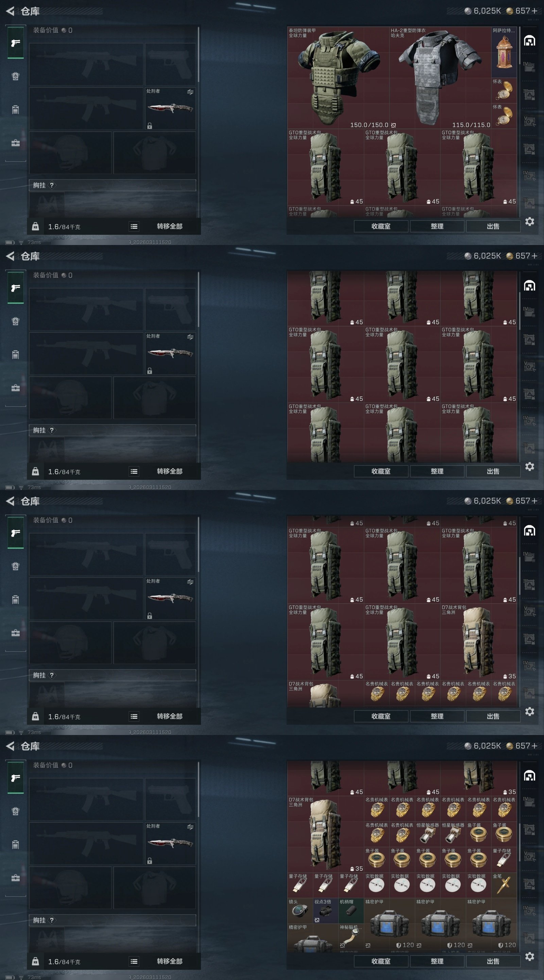The image size is (544, 980).
Task: Toggle the 处刑者 swap arrows beside Titan armor view
Action: pyautogui.click(x=190, y=92)
